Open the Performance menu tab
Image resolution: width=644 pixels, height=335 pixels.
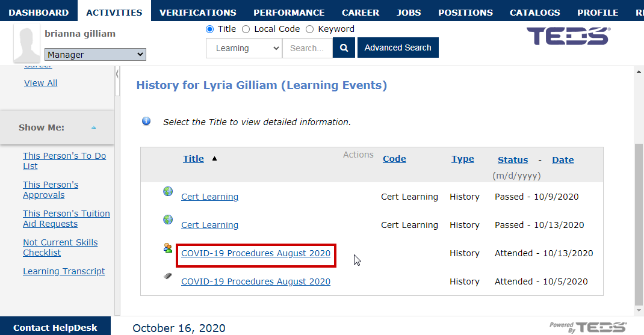289,12
